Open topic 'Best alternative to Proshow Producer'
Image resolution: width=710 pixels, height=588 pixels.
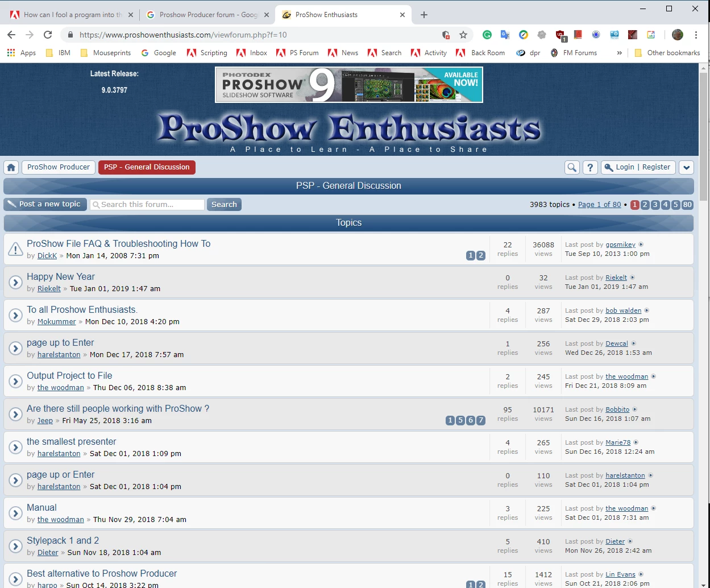102,574
